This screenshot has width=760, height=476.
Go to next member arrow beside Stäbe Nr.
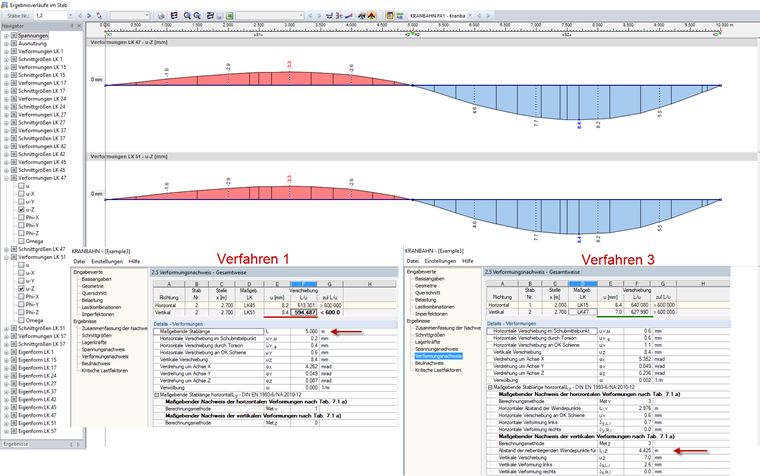pos(89,16)
